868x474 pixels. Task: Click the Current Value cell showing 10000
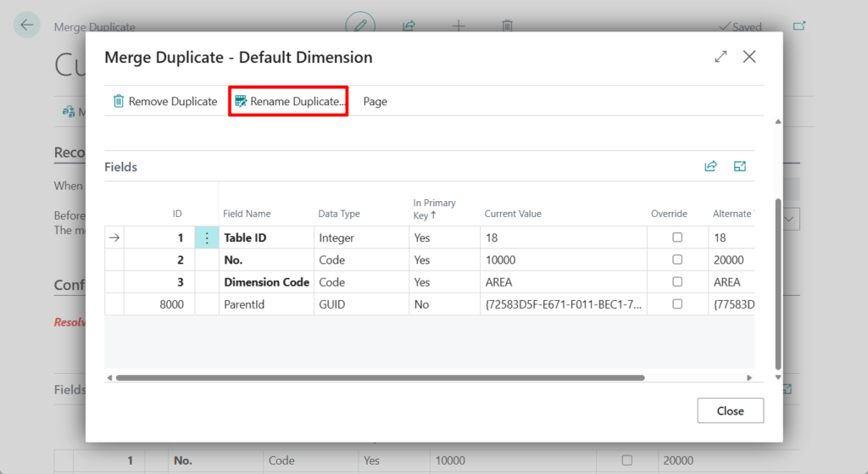(500, 260)
